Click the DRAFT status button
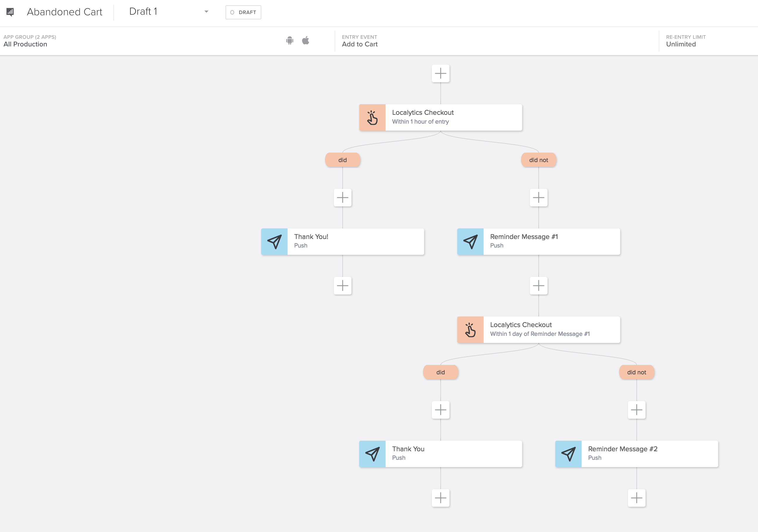 click(x=243, y=12)
